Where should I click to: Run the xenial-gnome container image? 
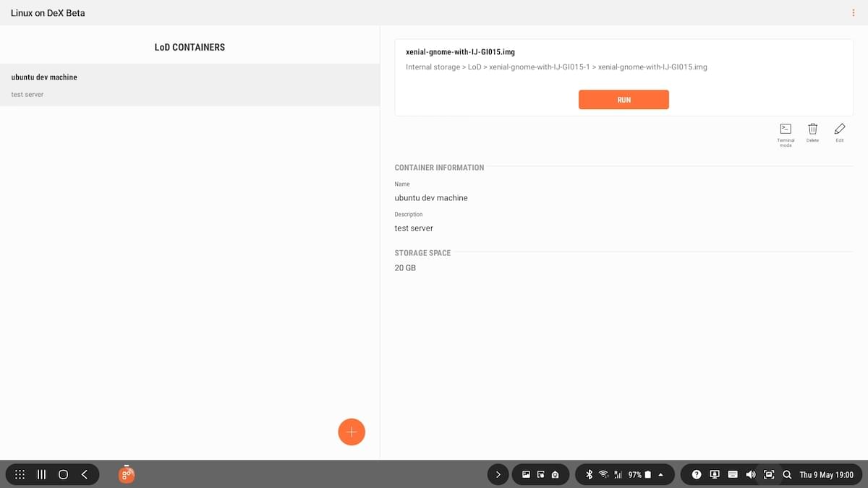point(624,100)
